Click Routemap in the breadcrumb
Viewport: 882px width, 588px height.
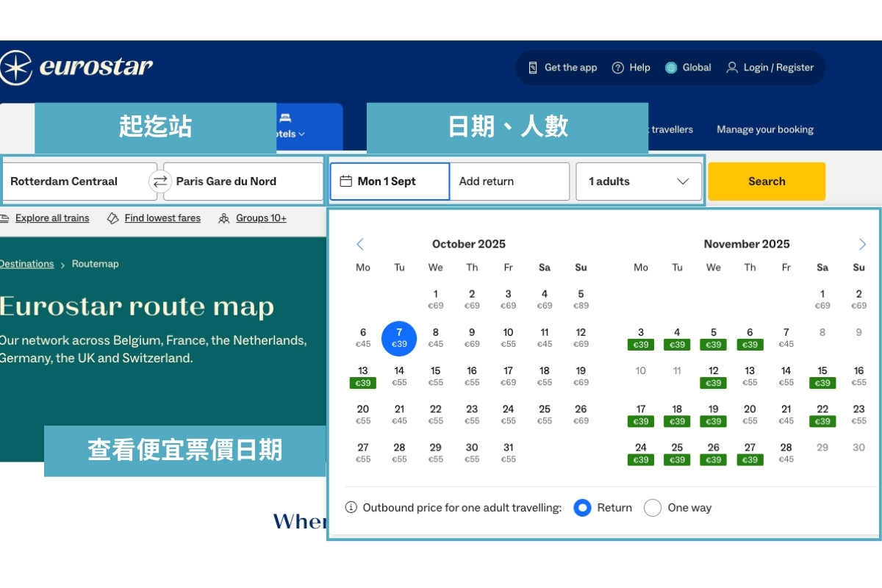click(95, 264)
